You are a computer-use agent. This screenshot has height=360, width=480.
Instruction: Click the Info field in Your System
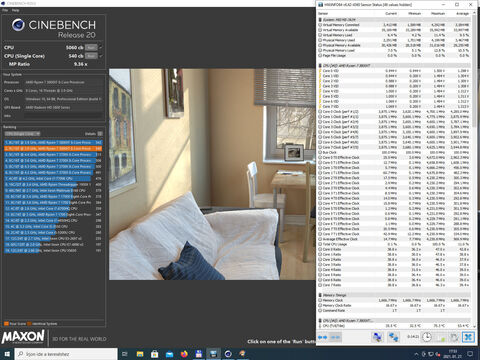(x=63, y=116)
